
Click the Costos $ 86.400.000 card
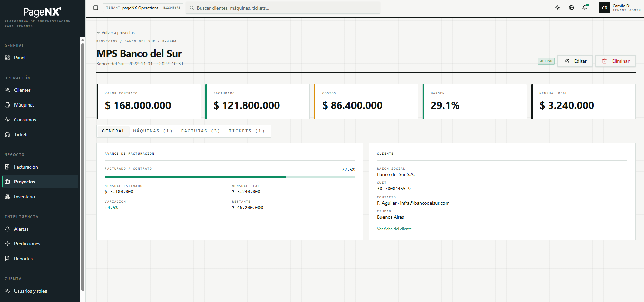[x=366, y=101]
